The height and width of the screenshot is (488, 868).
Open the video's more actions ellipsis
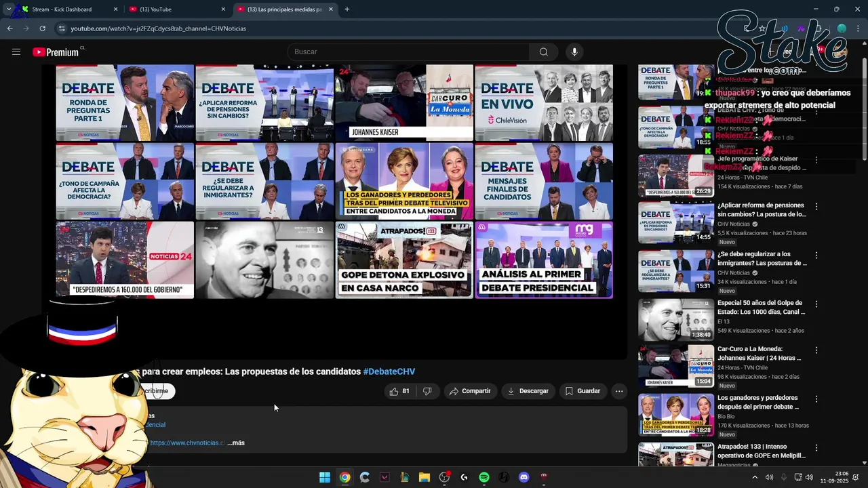(618, 391)
